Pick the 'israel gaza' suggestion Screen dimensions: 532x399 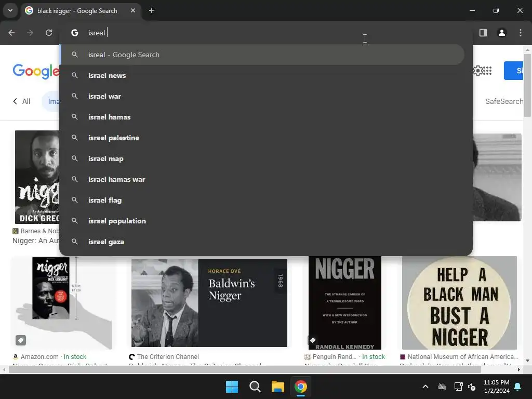click(262, 242)
